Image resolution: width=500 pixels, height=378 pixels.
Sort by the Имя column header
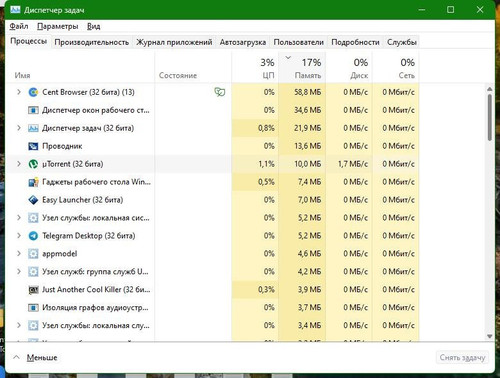pos(80,67)
